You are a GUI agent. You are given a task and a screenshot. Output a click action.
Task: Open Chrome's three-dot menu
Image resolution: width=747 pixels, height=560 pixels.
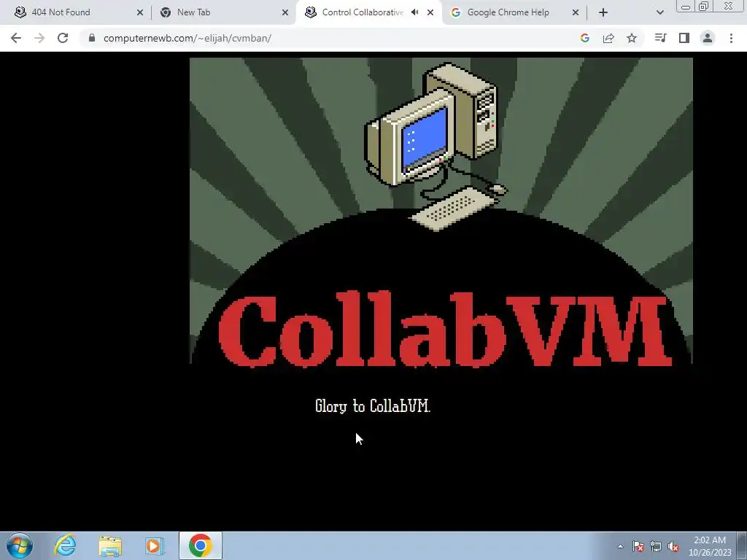731,38
